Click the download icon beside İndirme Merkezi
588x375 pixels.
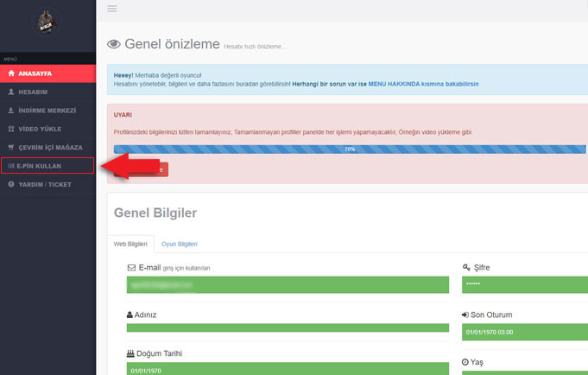[x=11, y=111]
